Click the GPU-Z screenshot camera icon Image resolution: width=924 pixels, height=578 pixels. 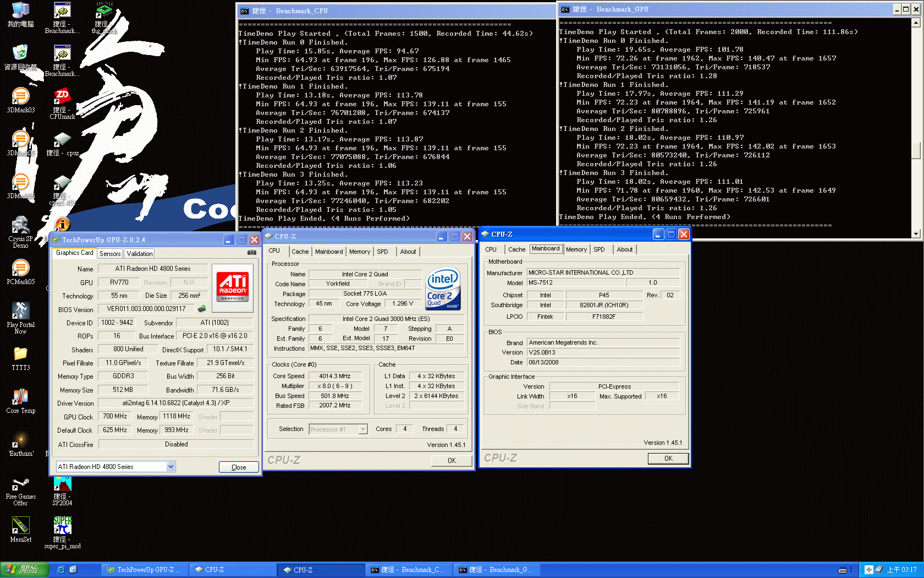coord(251,252)
